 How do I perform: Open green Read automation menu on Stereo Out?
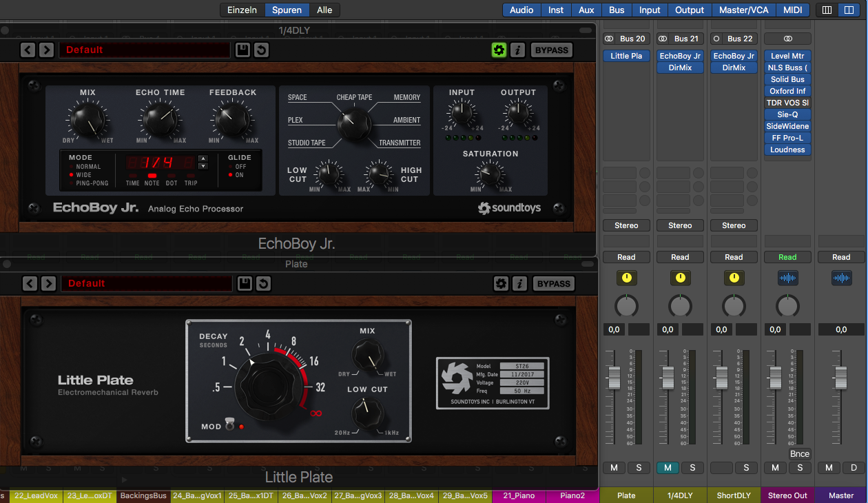click(787, 257)
